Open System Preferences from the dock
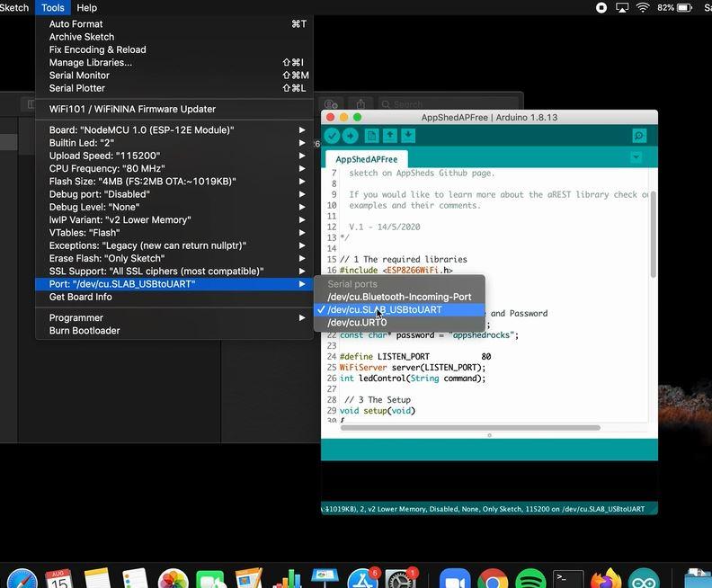 click(401, 578)
